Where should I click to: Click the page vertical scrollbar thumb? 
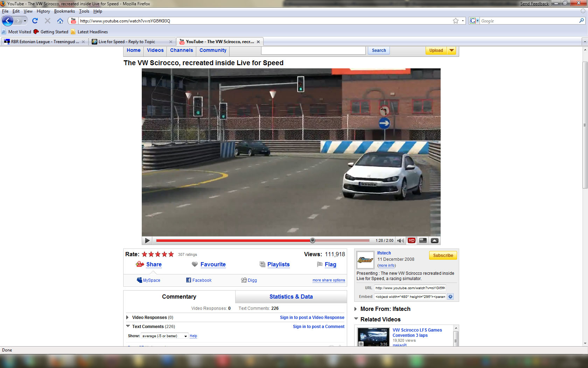coord(585,125)
